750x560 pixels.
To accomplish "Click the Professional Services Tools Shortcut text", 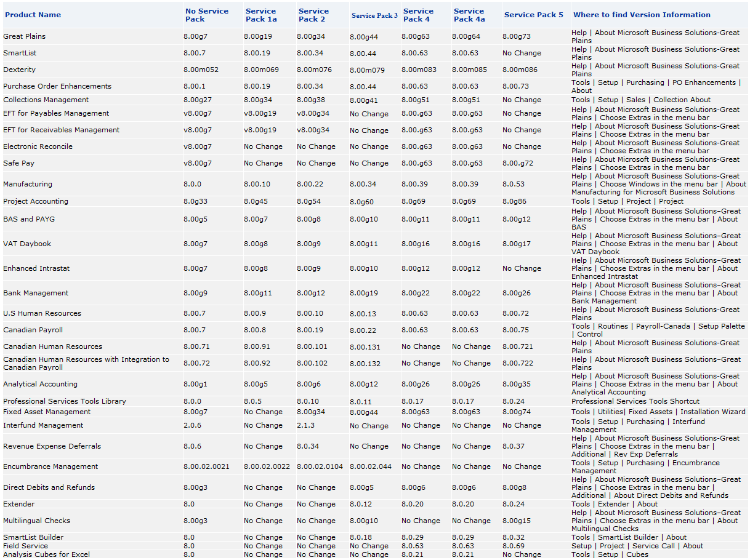I will pos(635,401).
